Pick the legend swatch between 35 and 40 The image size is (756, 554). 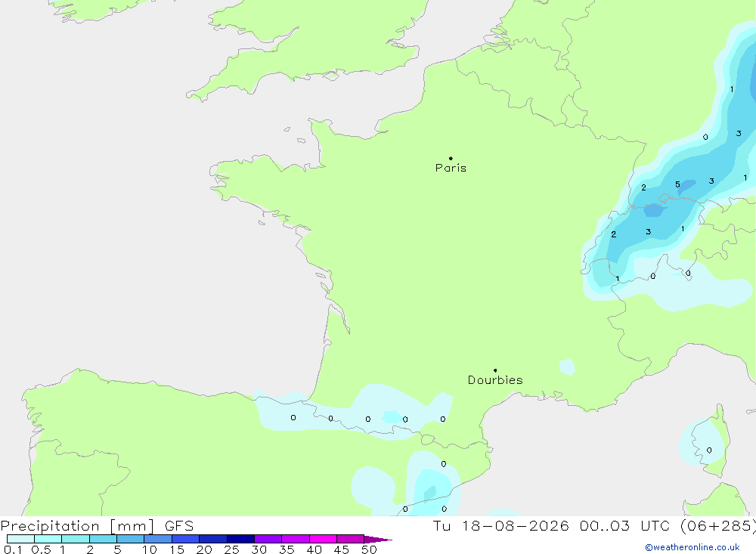pos(296,539)
